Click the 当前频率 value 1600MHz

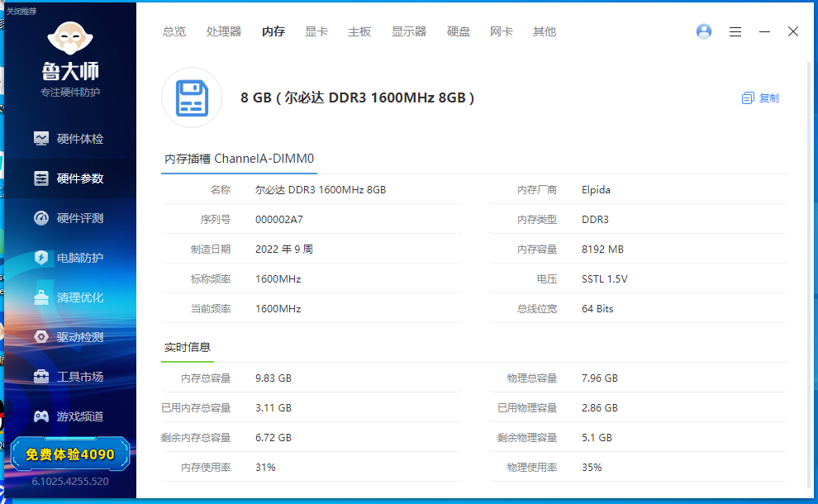pos(278,309)
